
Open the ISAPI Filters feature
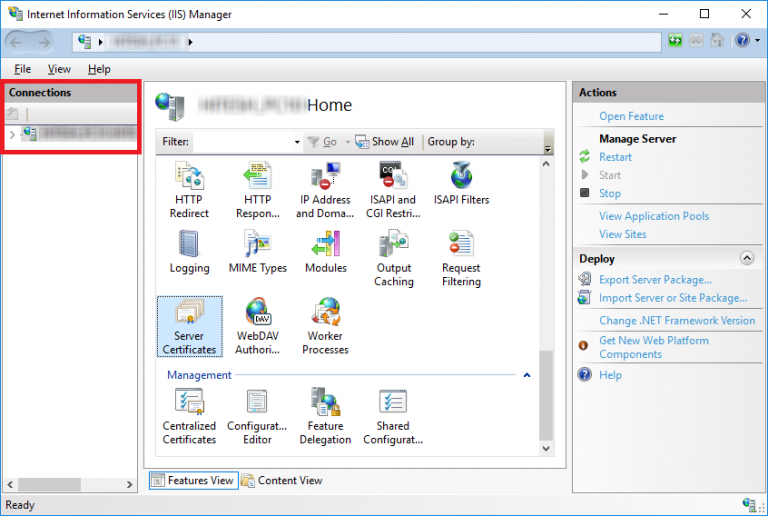461,183
